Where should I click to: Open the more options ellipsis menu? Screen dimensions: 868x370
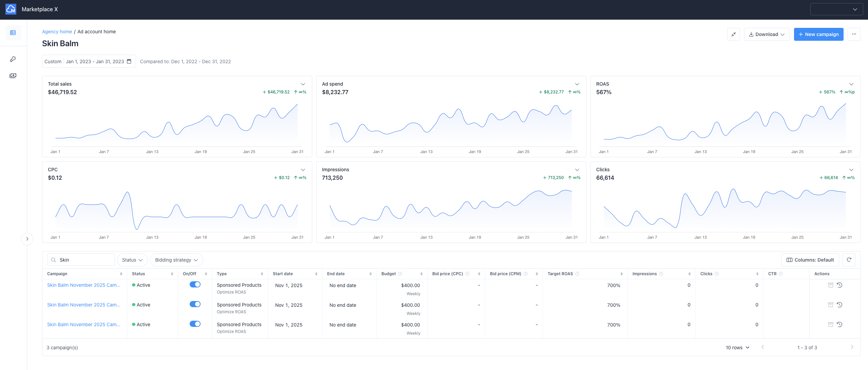(854, 34)
